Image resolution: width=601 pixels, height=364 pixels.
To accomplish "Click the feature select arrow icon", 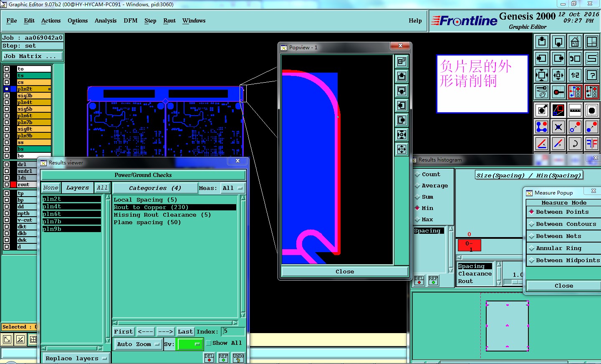I will 542,110.
